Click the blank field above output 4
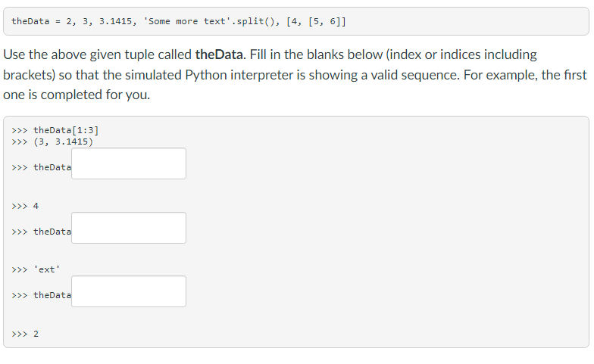594x364 pixels. (x=129, y=163)
